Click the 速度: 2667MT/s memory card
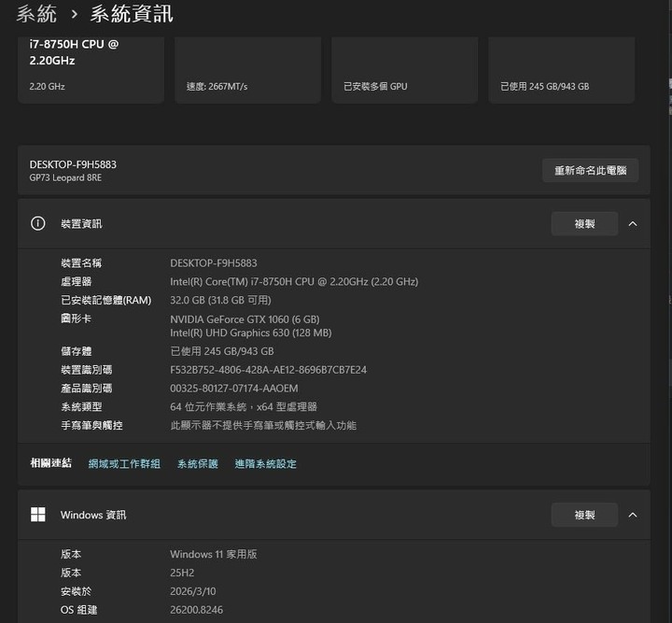Image resolution: width=672 pixels, height=623 pixels. click(247, 69)
